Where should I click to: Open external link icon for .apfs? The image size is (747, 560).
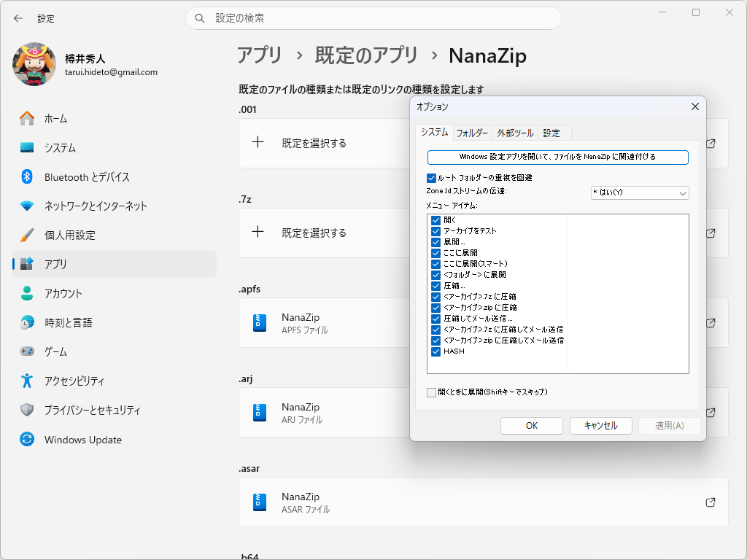pyautogui.click(x=711, y=323)
